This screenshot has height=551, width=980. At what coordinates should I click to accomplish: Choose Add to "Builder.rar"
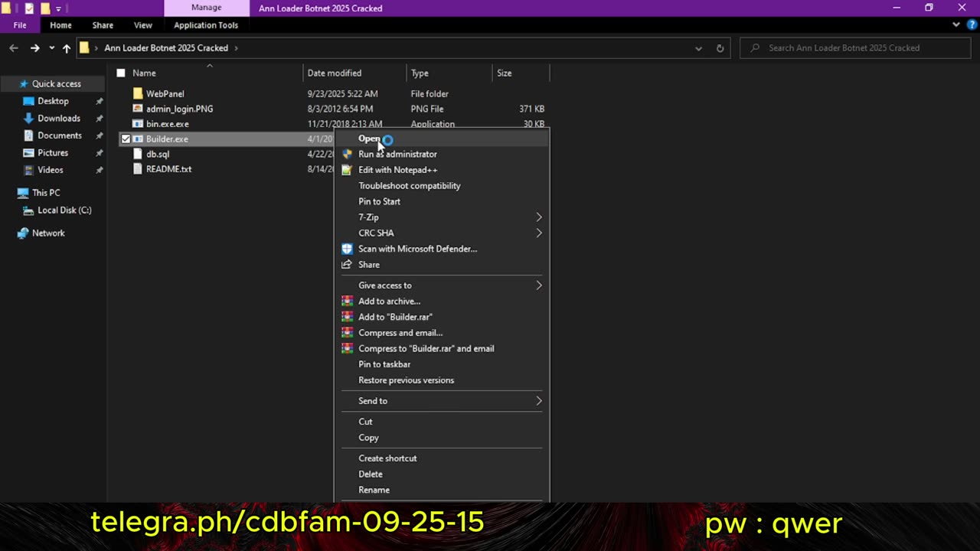[x=442, y=317]
